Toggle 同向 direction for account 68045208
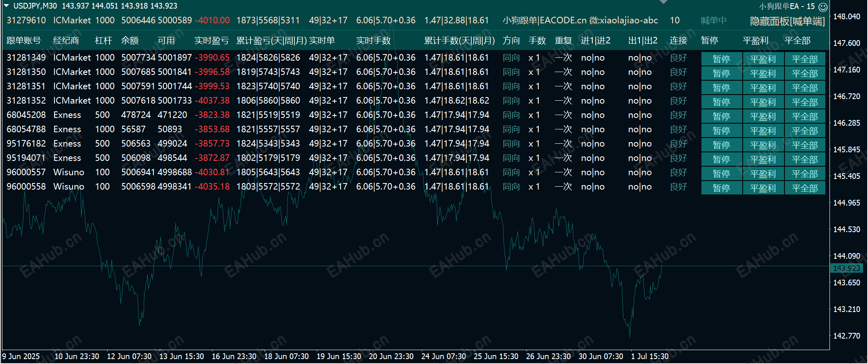This screenshot has height=364, width=868. coord(511,115)
